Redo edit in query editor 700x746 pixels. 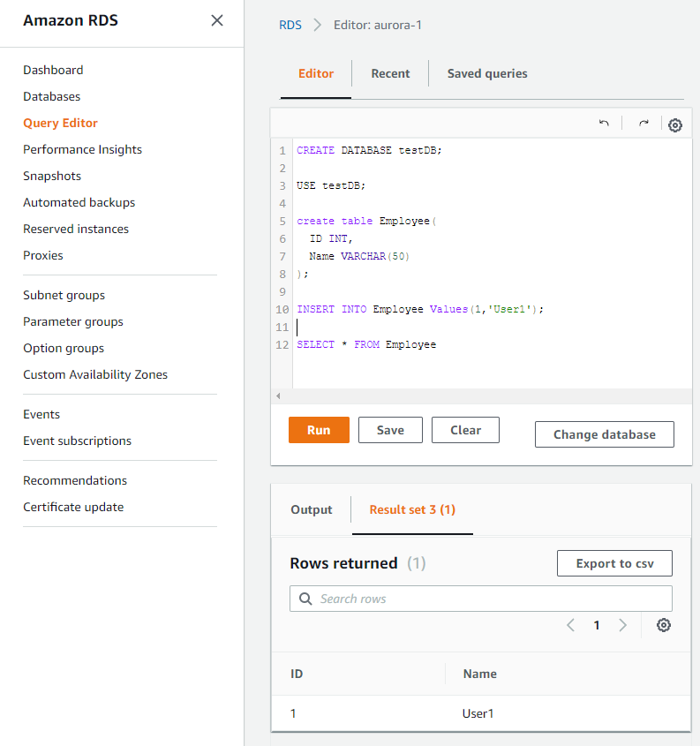coord(644,124)
